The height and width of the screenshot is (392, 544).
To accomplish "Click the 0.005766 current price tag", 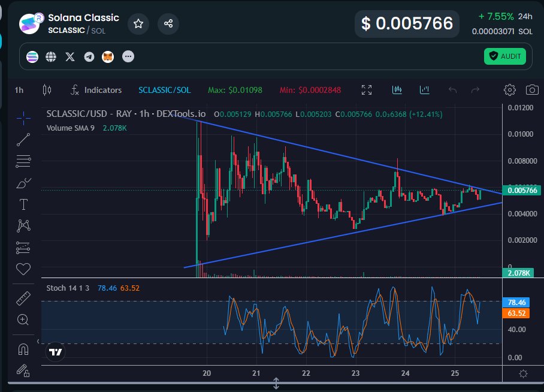I will point(522,190).
